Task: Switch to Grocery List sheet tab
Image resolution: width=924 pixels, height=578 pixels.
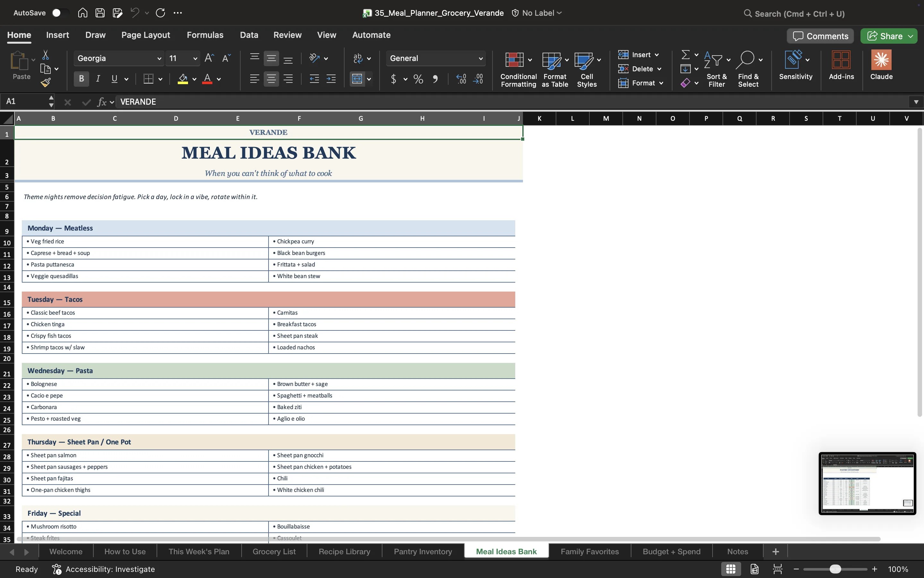Action: coord(274,551)
